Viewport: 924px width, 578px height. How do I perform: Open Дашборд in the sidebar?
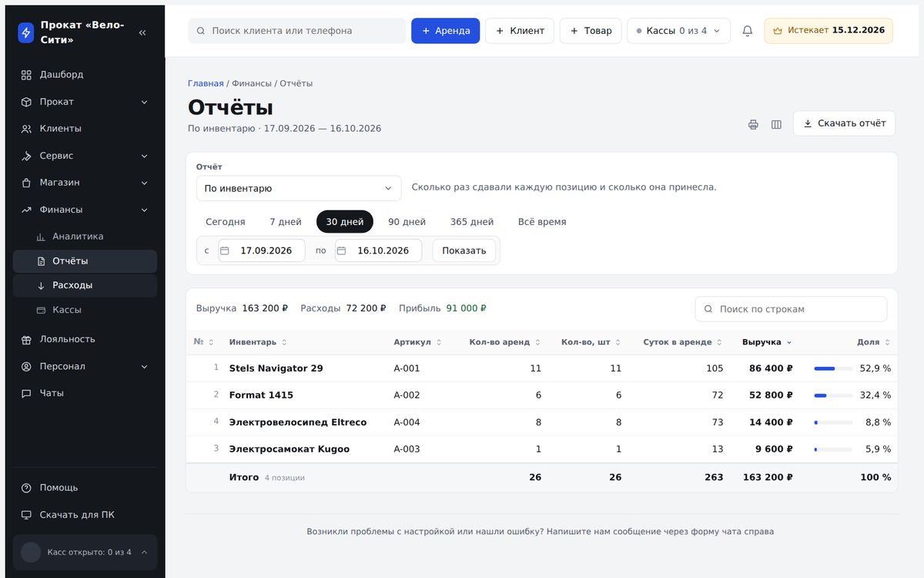(85, 75)
